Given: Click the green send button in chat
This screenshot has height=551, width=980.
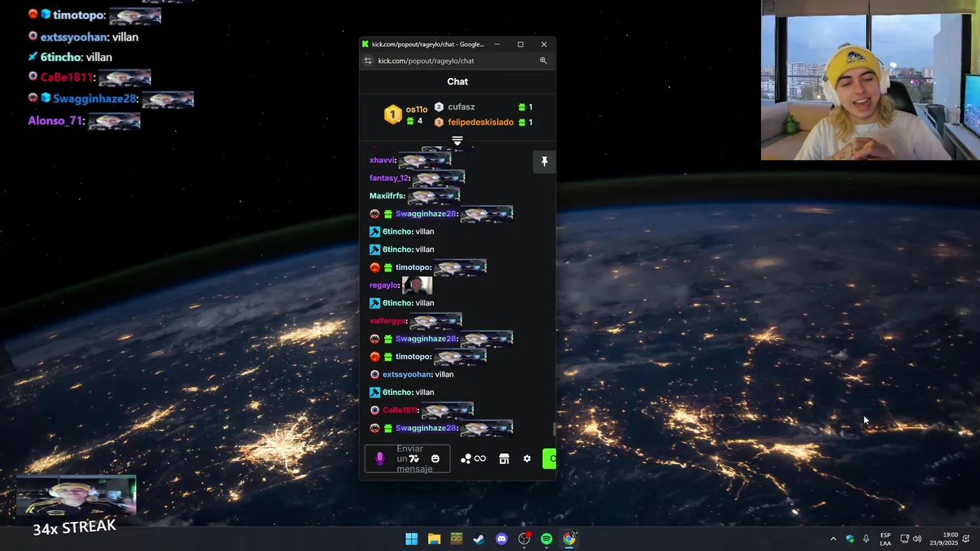Looking at the screenshot, I should [x=549, y=459].
